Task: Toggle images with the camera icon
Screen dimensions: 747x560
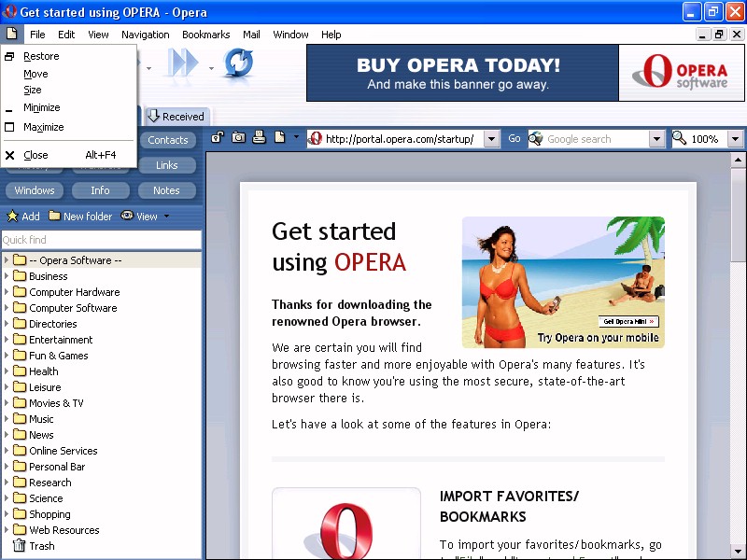Action: pyautogui.click(x=238, y=137)
